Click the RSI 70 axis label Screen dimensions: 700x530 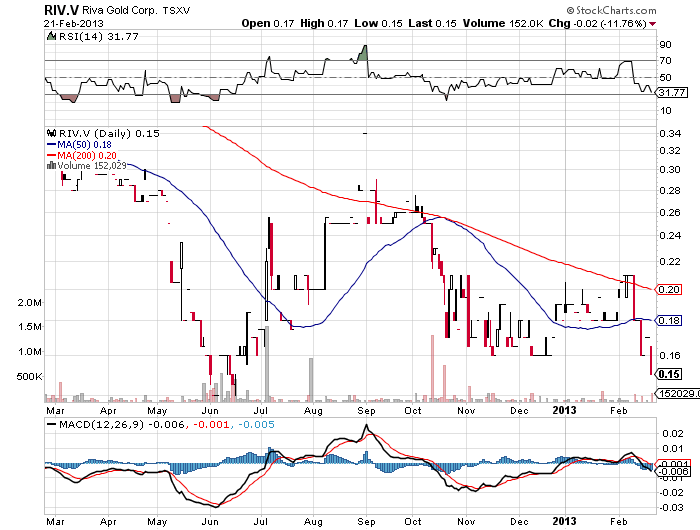665,60
